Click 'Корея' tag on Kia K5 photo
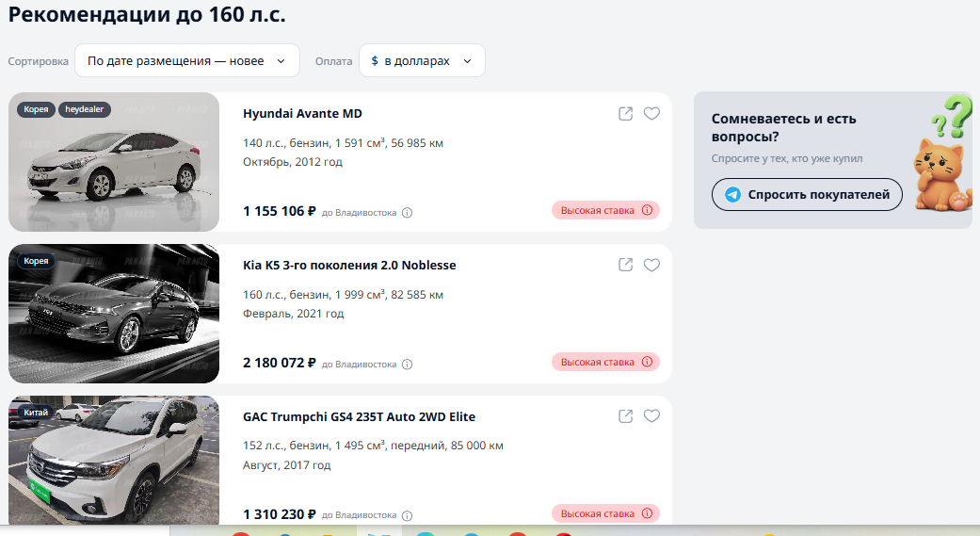This screenshot has height=536, width=980. [x=37, y=261]
